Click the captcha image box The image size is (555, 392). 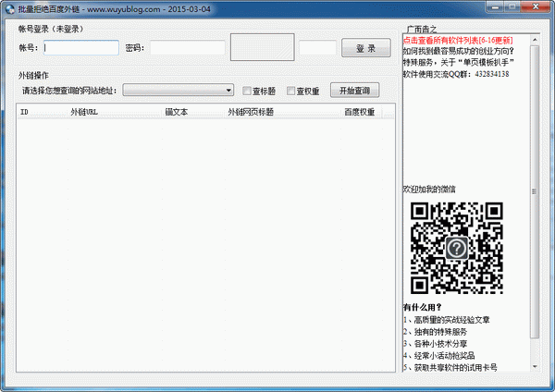click(x=263, y=47)
